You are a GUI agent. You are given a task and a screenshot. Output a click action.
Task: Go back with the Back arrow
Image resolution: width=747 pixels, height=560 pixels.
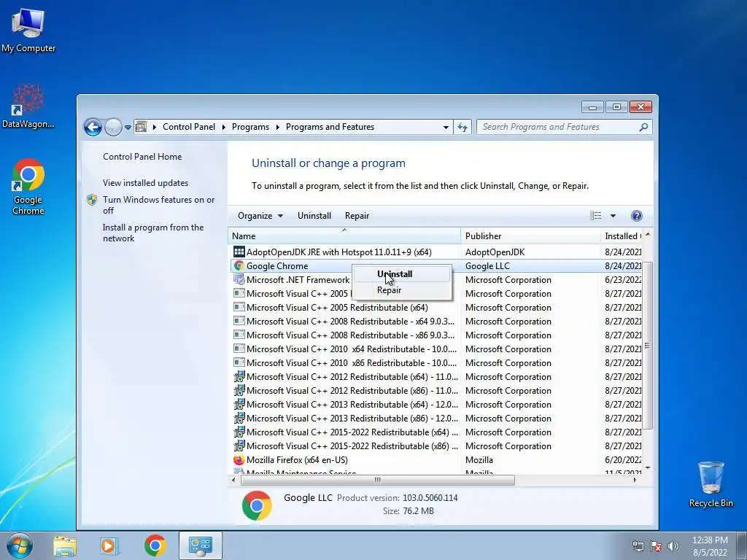93,127
